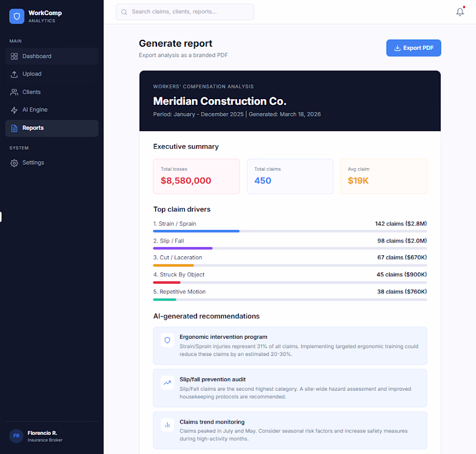Click the WorkComp brand name
Image resolution: width=476 pixels, height=454 pixels.
click(45, 13)
